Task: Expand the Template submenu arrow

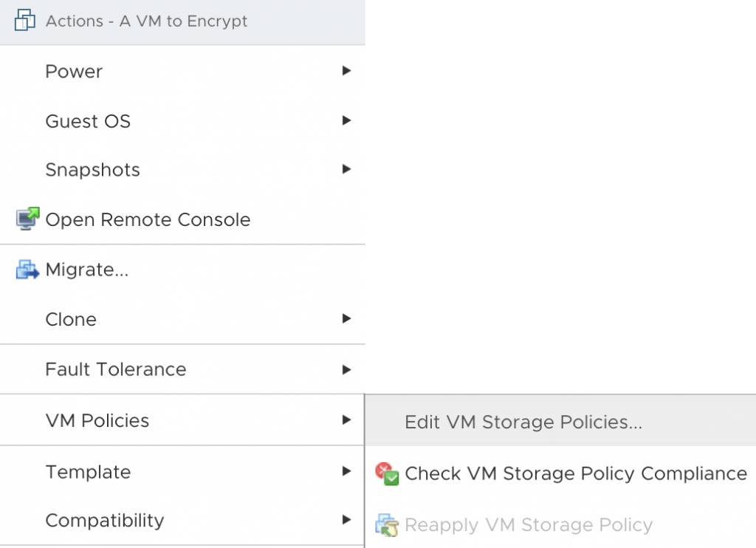Action: coord(346,470)
